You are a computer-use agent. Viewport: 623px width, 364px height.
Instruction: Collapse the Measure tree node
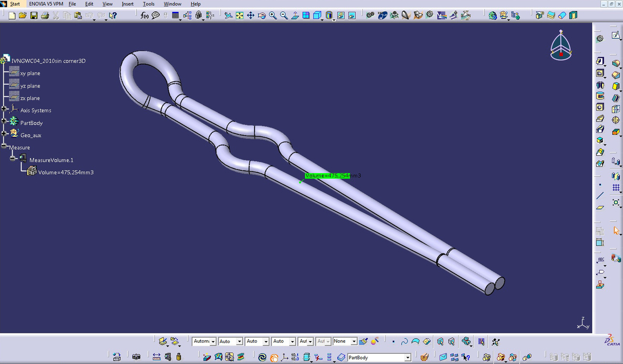pos(4,146)
